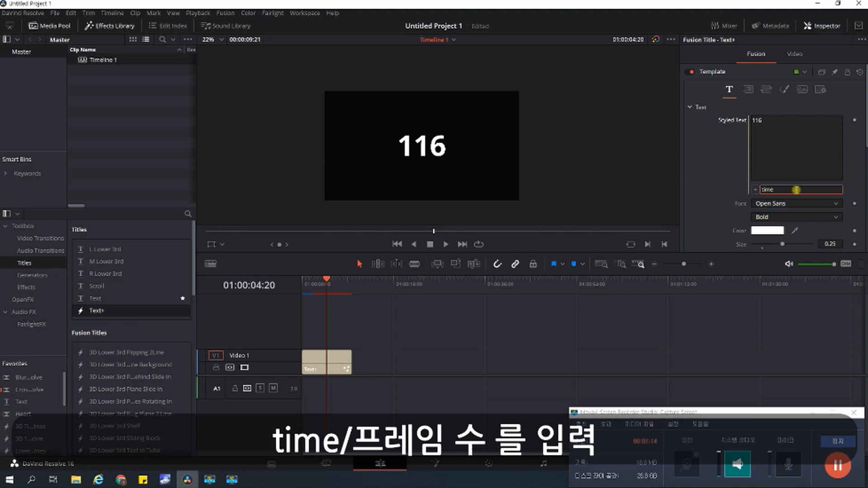Open the Effects Library panel
The height and width of the screenshot is (488, 868).
pyautogui.click(x=109, y=26)
